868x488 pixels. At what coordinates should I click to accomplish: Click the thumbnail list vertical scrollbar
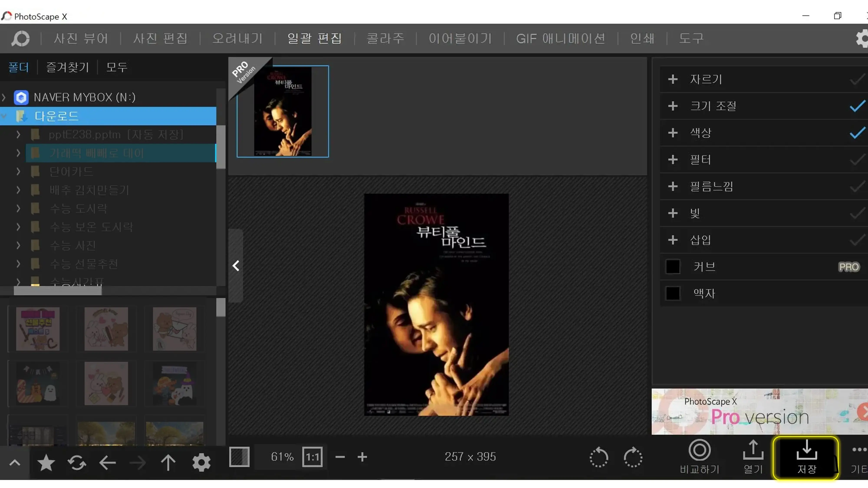click(221, 308)
